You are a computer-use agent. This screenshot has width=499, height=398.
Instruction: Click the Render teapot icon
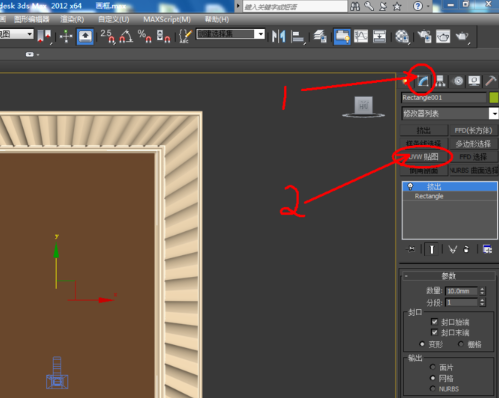coord(462,36)
